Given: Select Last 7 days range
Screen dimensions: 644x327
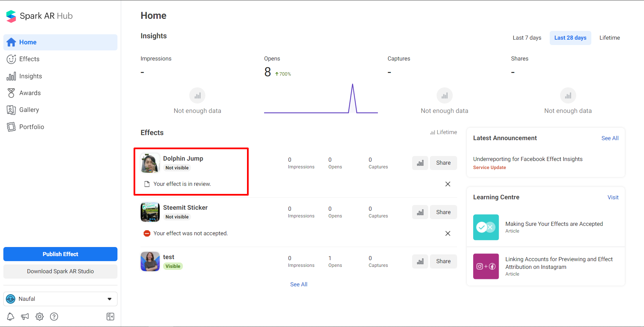Looking at the screenshot, I should click(527, 38).
